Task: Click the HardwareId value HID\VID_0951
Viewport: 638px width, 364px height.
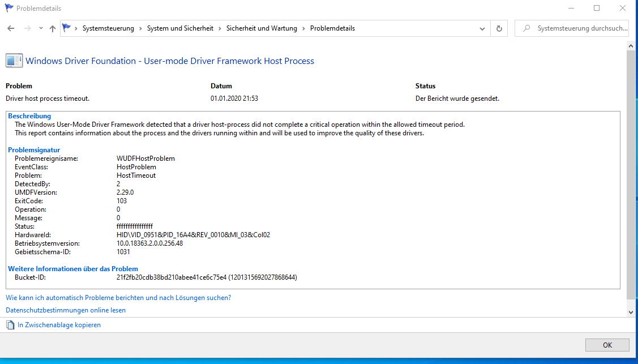Action: coord(193,235)
